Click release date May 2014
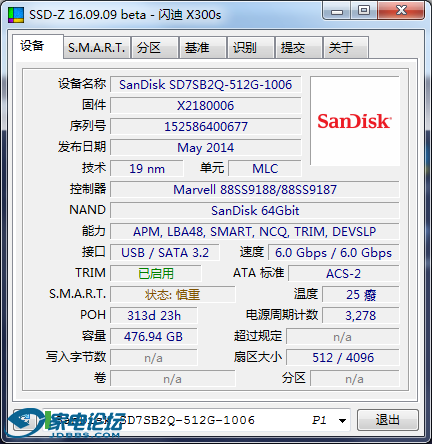 (206, 148)
